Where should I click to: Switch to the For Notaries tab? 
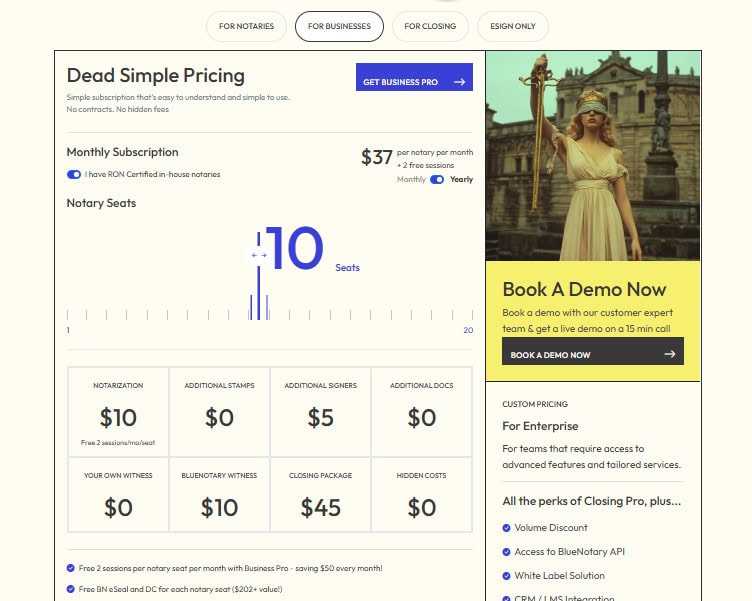pyautogui.click(x=246, y=26)
